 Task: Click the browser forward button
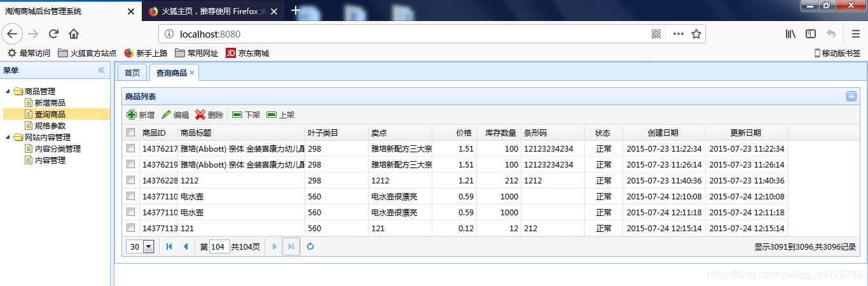click(x=34, y=34)
